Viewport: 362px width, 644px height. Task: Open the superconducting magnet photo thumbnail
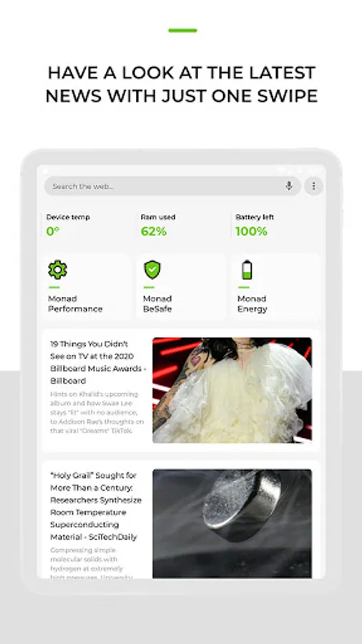(x=232, y=524)
